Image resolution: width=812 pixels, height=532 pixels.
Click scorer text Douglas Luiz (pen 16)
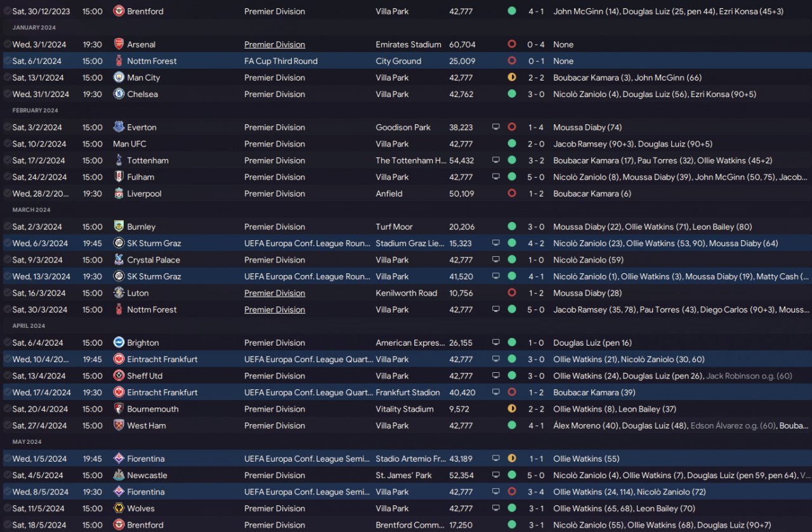pyautogui.click(x=593, y=342)
